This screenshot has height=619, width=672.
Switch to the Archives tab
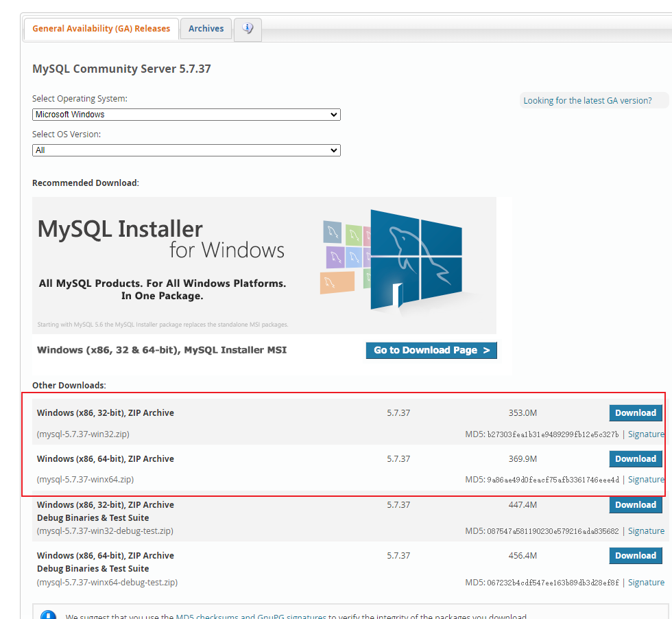(x=206, y=29)
